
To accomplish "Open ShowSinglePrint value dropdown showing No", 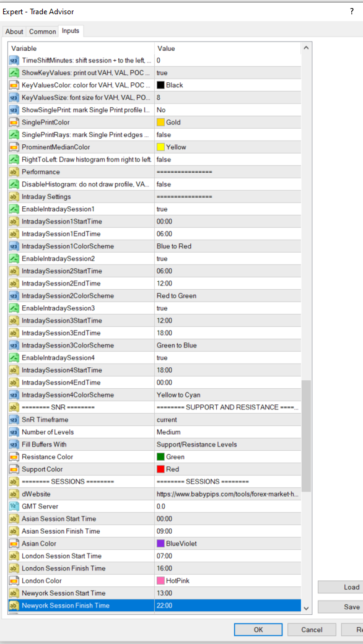I will coord(227,110).
